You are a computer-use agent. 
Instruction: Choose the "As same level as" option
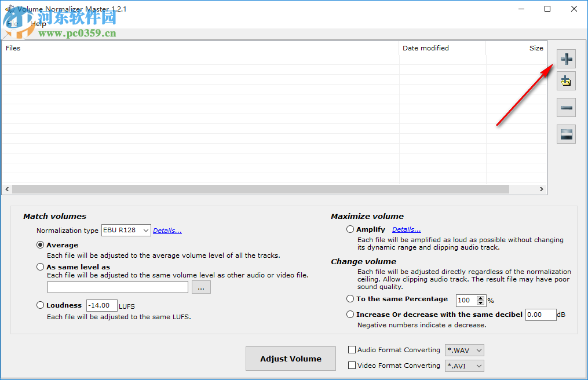point(40,266)
